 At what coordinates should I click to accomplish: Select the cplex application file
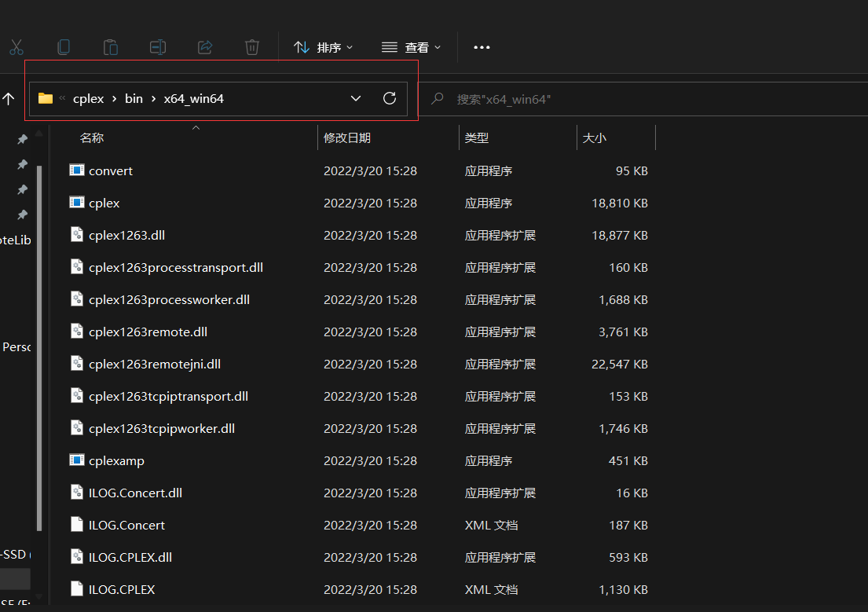[x=359, y=203]
